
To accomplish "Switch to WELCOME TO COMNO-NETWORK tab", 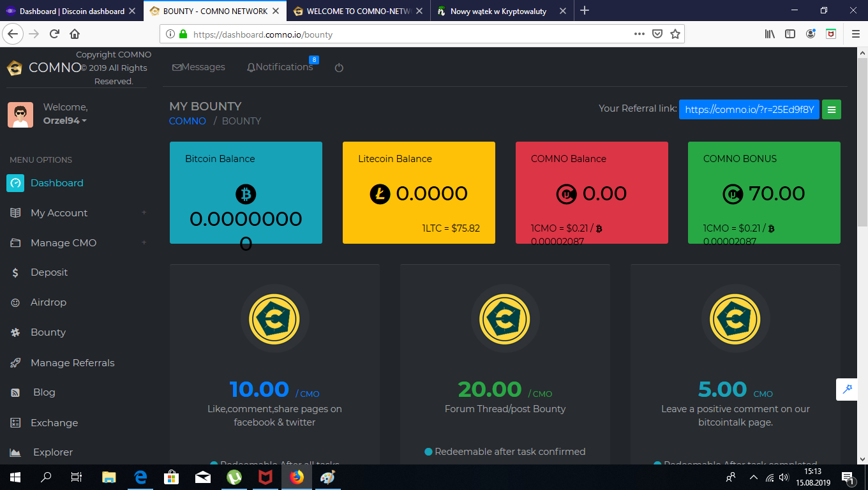I will (359, 11).
